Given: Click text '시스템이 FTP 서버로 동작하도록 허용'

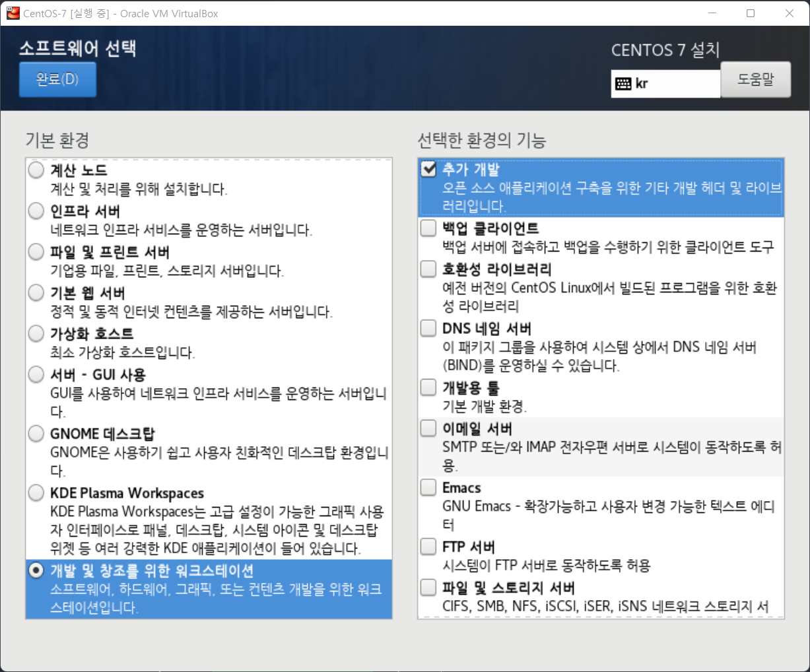Looking at the screenshot, I should click(547, 566).
